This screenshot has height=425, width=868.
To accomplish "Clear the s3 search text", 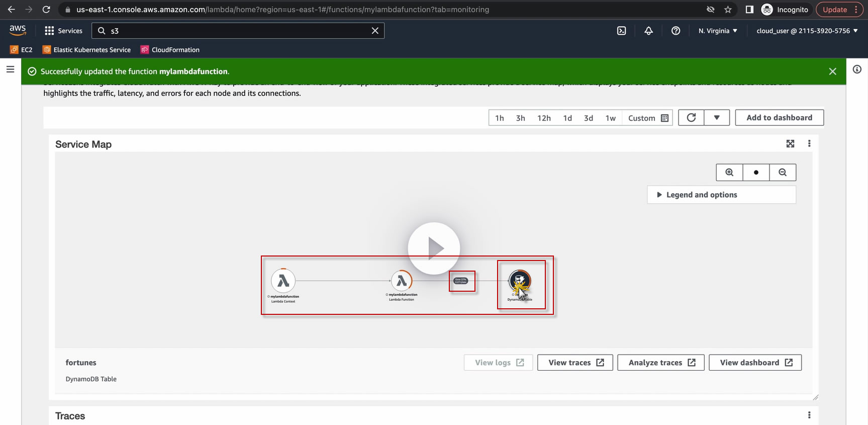I will coord(375,31).
